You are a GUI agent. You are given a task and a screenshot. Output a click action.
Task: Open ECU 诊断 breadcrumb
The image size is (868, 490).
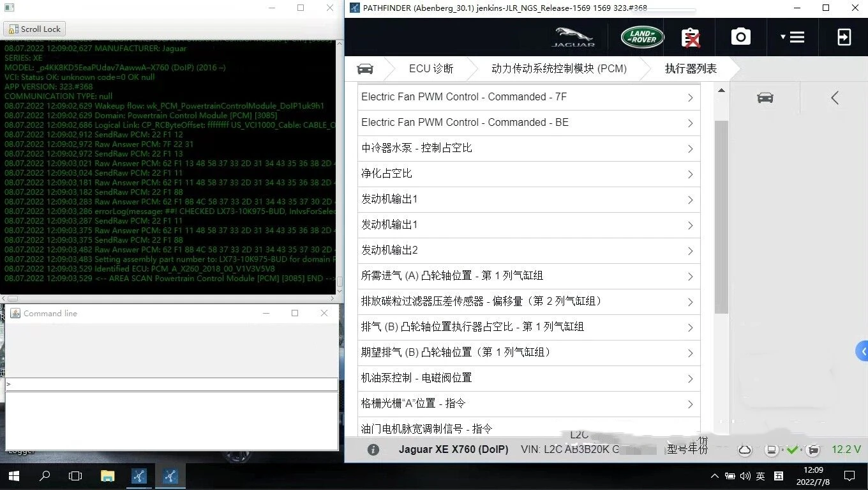431,69
